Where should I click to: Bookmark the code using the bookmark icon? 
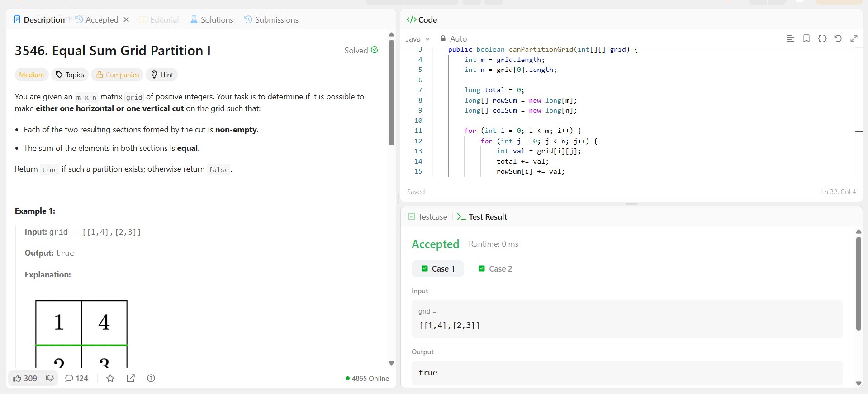[x=806, y=39]
